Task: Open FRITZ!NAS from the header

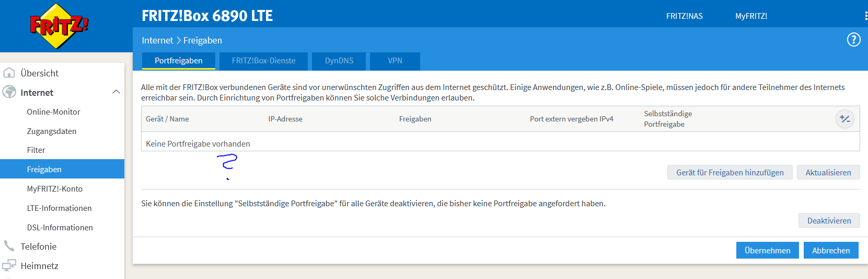Action: pyautogui.click(x=684, y=16)
